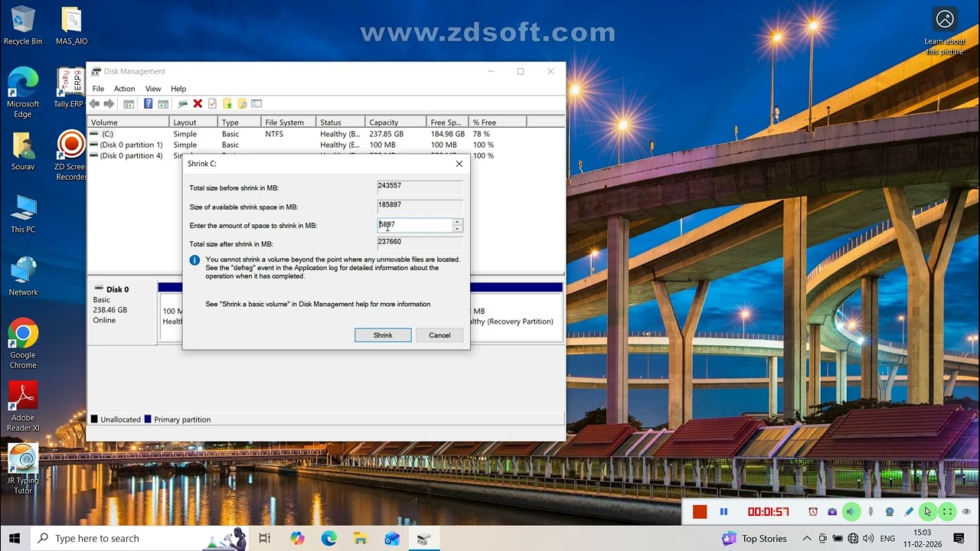Open This PC desktop icon
This screenshot has width=980, height=551.
[x=23, y=214]
